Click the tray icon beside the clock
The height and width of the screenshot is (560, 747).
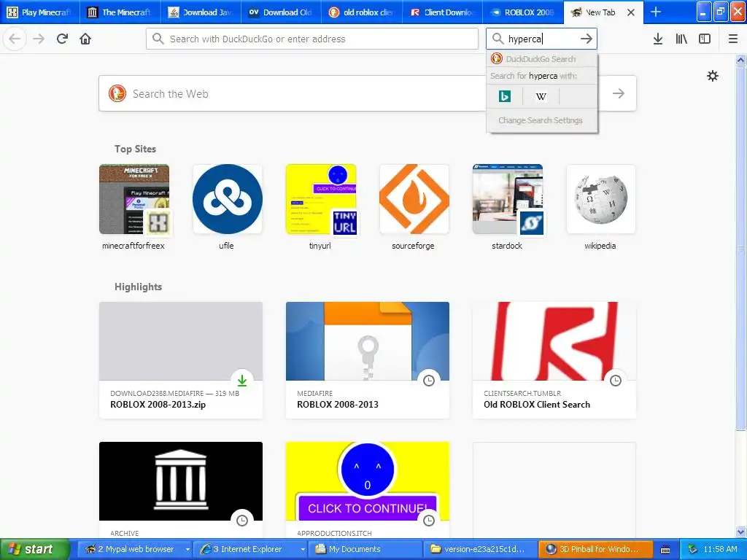(x=693, y=549)
